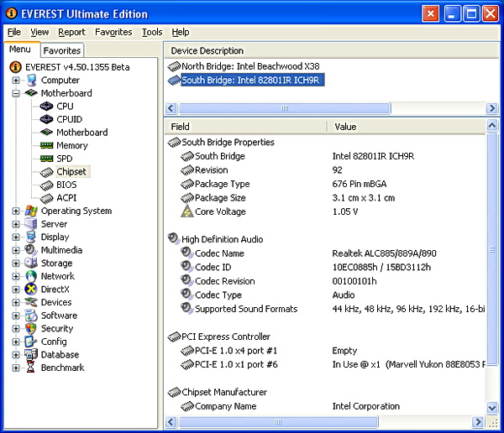Click the Operating System Windows flag icon
This screenshot has width=504, height=433.
31,211
